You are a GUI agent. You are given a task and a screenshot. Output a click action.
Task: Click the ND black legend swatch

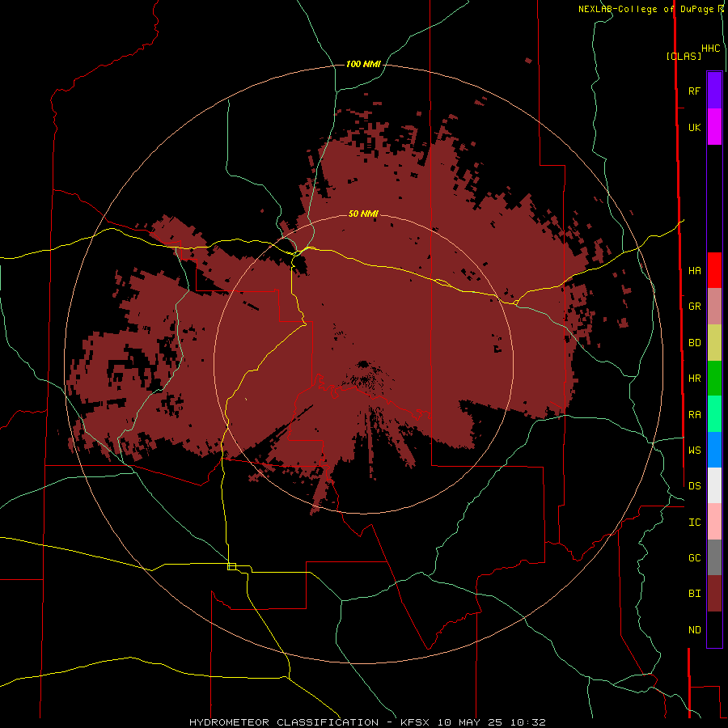coord(714,629)
